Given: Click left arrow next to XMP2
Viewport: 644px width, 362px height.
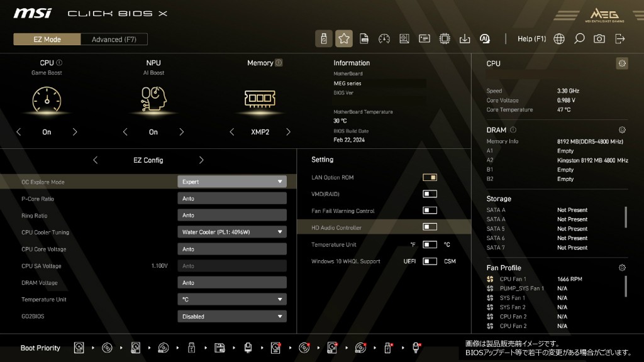Looking at the screenshot, I should [x=232, y=132].
